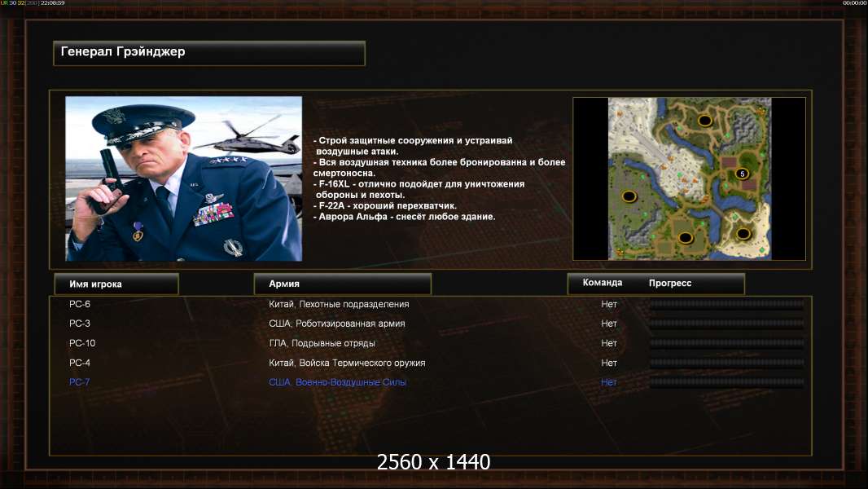The width and height of the screenshot is (868, 489).
Task: Pick the bottom-center black start marker on minimap
Action: (686, 238)
